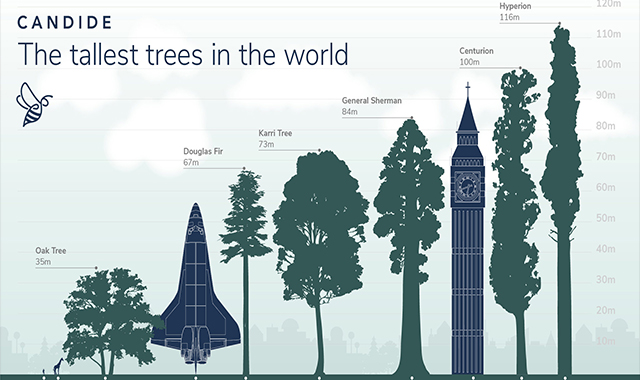This screenshot has width=640, height=380.
Task: Click the "40m" scale marking
Action: pos(606,249)
